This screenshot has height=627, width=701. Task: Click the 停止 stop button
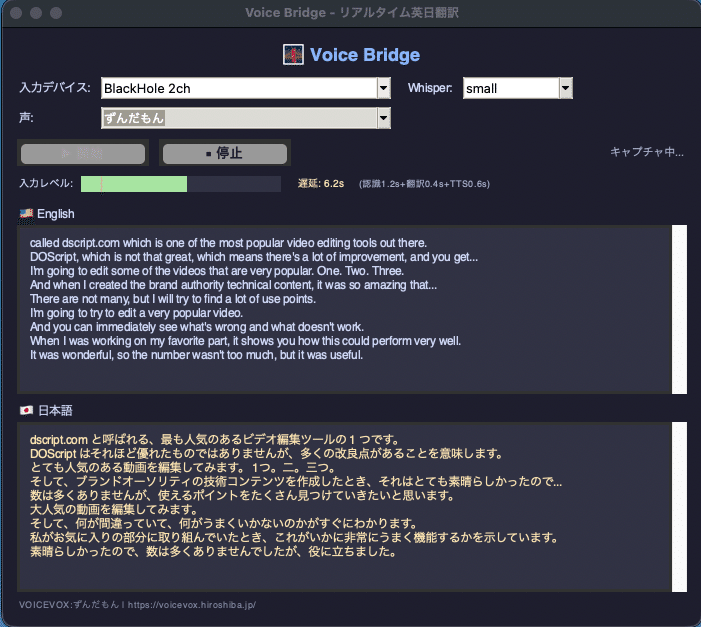coord(225,153)
